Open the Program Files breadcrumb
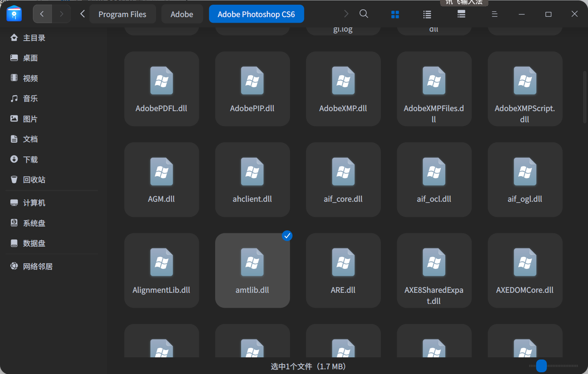 [x=122, y=14]
